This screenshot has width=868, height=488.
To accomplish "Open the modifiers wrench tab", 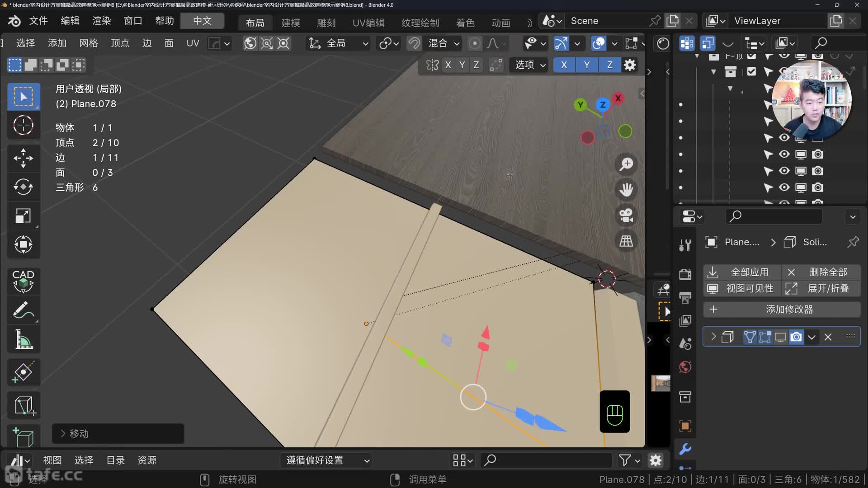I will coord(685,449).
